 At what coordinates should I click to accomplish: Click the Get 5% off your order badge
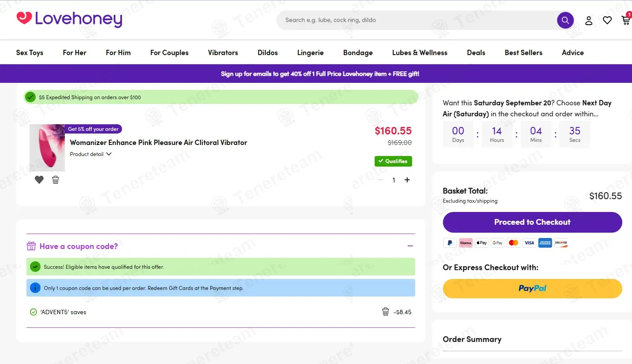[93, 129]
